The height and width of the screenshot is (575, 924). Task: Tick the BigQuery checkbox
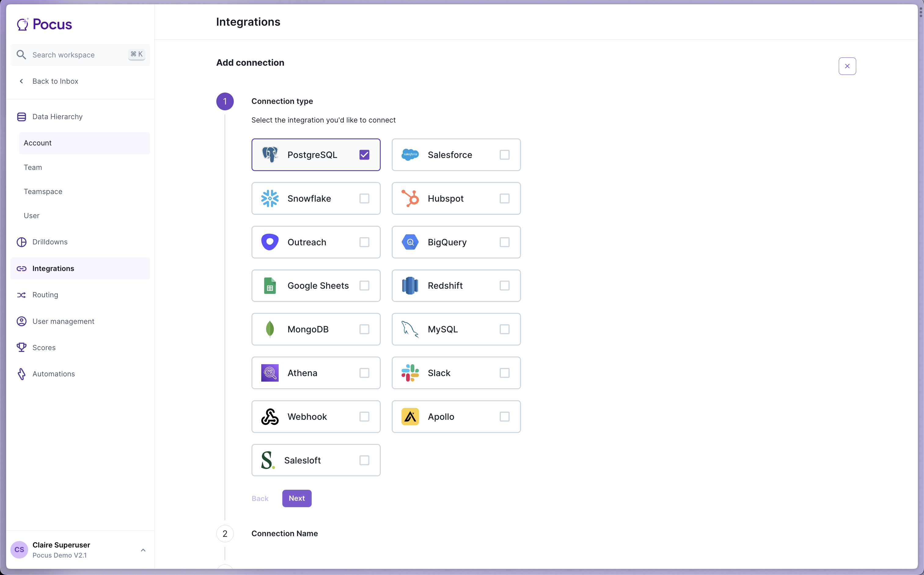(504, 242)
